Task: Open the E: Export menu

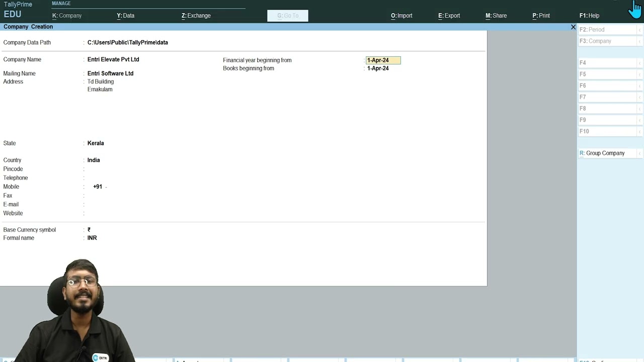Action: [449, 16]
